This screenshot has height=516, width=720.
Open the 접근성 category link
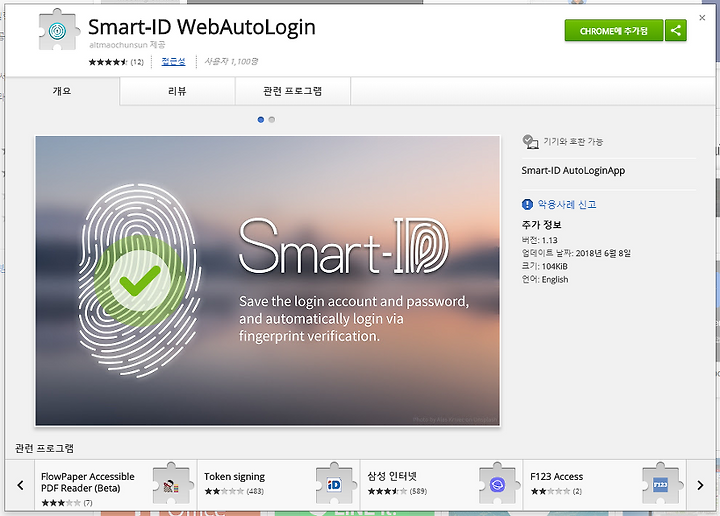pos(174,62)
